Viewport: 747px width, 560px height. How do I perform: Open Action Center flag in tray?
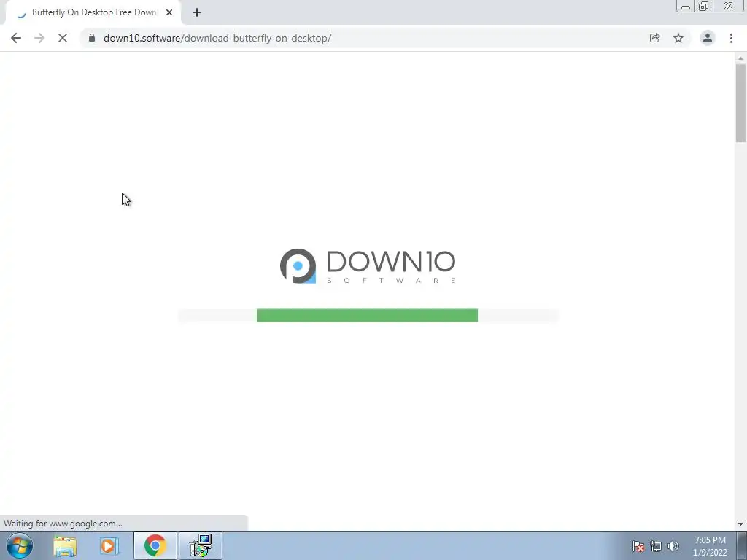click(638, 546)
